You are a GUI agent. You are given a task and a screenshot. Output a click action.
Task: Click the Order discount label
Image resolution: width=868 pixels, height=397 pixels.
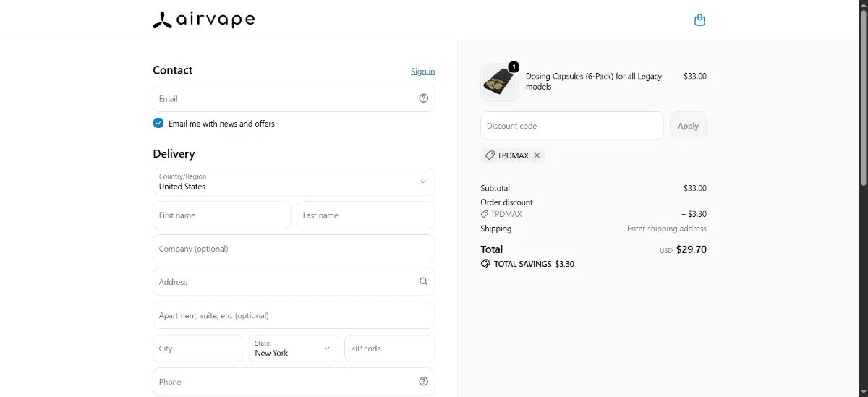click(x=506, y=202)
